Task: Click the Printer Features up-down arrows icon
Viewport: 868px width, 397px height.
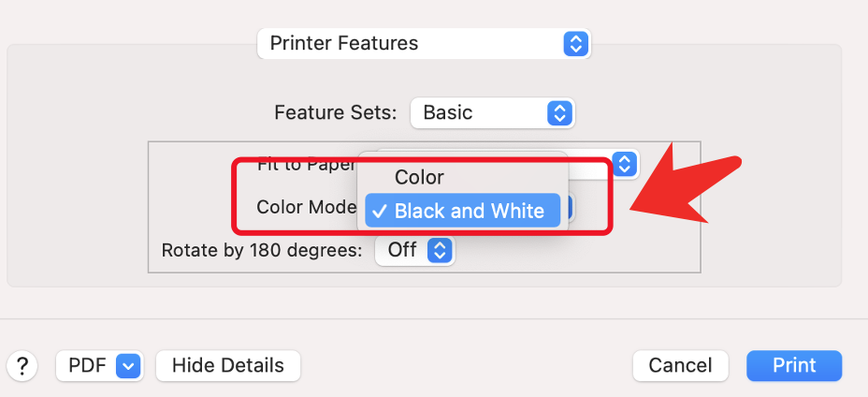Action: tap(575, 43)
